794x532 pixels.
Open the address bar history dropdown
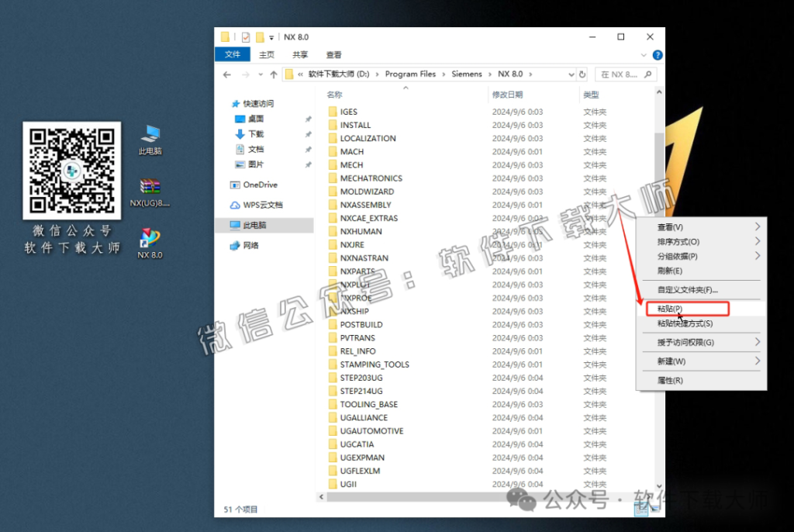(x=570, y=74)
